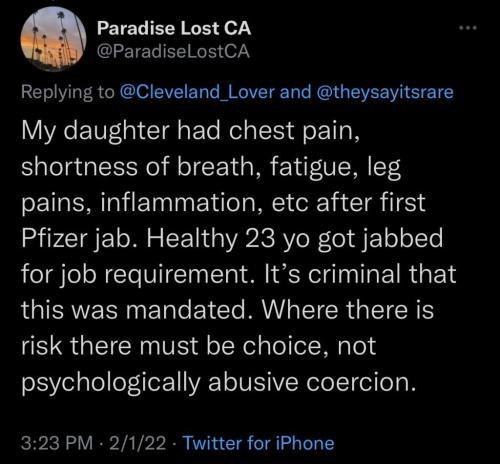Viewport: 500px width, 464px height.
Task: Click the 'Healthy 23 yo got jabbed' text
Action: 295,239
